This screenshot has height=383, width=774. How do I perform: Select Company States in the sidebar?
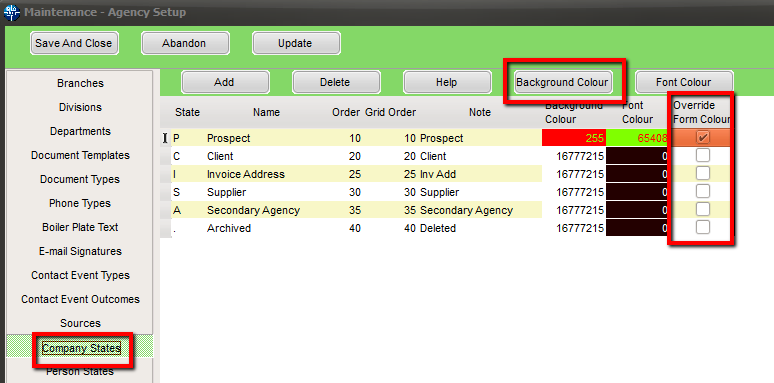pos(81,348)
